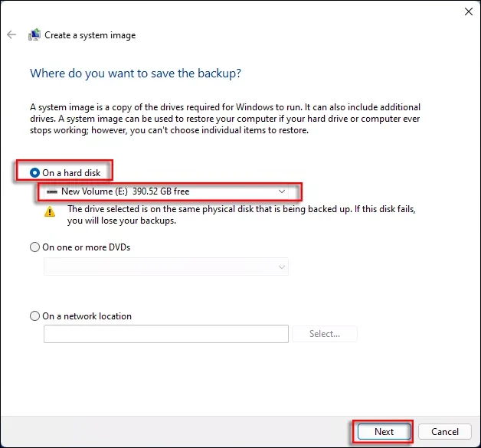Image resolution: width=481 pixels, height=448 pixels.
Task: Choose On one or more DVDs
Action: 35,247
